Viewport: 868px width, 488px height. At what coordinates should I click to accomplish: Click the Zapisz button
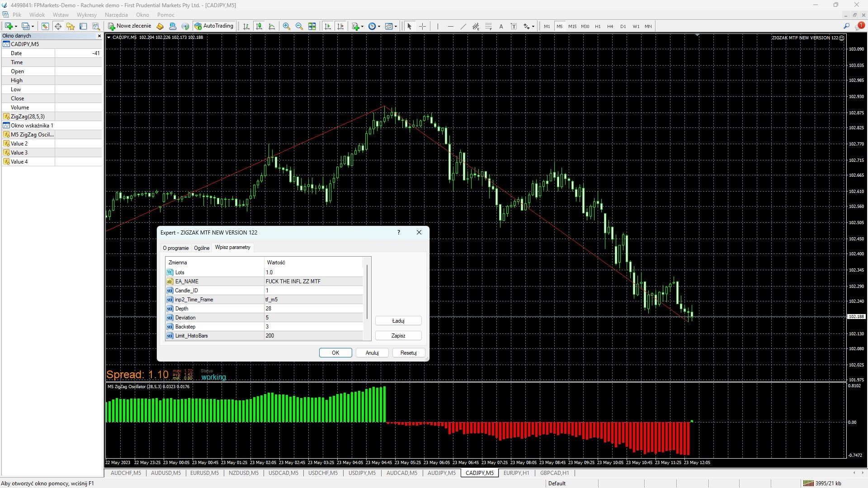(398, 336)
